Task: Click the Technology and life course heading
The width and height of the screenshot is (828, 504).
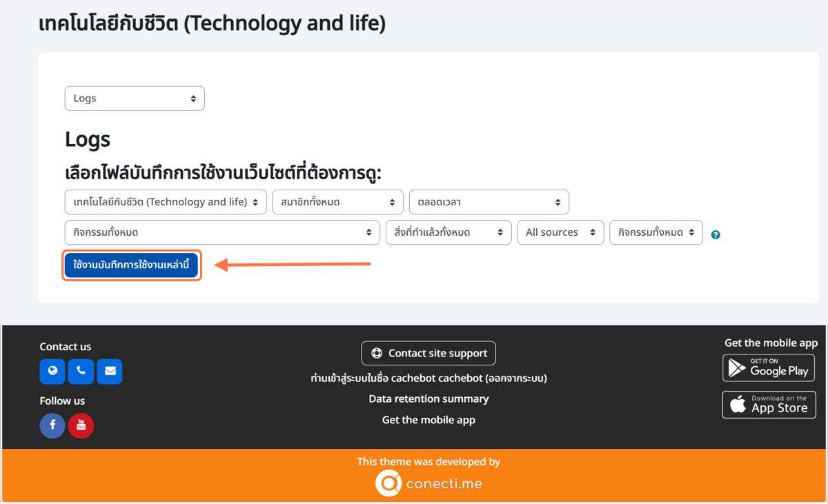Action: coord(213,23)
